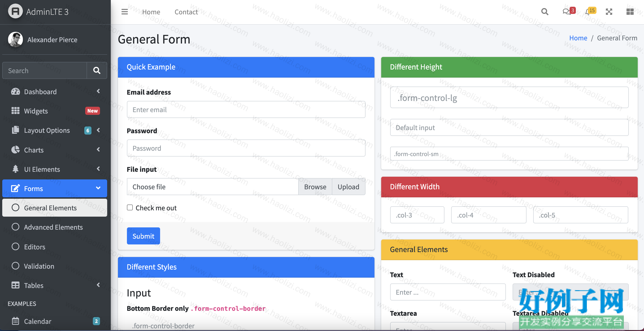Click circle icon next to Editors
644x331 pixels.
[x=15, y=246]
